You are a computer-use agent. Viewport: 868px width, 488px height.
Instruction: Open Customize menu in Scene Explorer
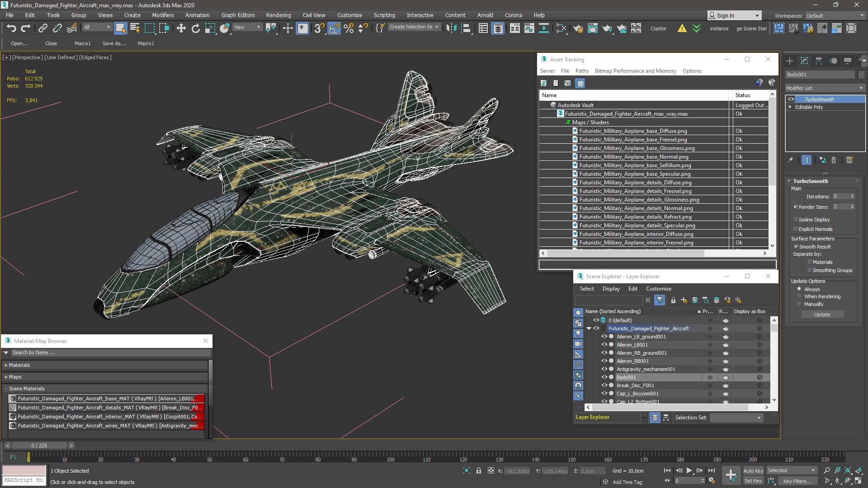[x=659, y=289]
